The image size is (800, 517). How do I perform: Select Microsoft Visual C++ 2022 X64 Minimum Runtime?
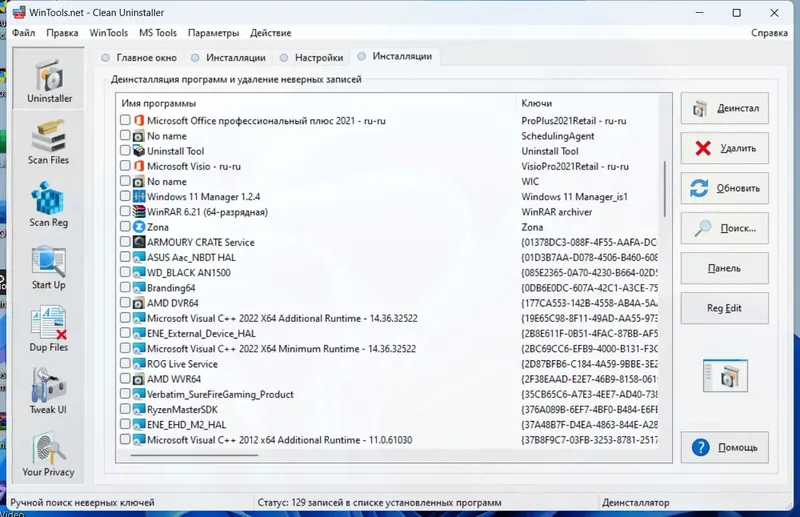[281, 349]
